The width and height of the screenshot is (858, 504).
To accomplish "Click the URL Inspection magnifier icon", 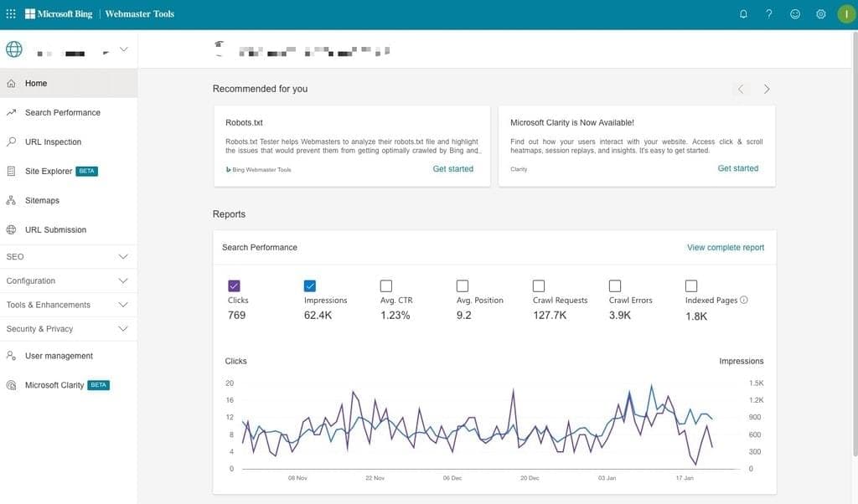I will (11, 141).
